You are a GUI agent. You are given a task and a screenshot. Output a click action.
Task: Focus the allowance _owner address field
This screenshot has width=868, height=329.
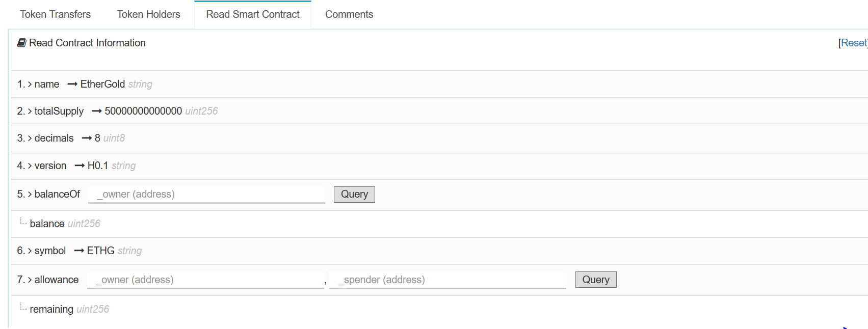coord(205,280)
